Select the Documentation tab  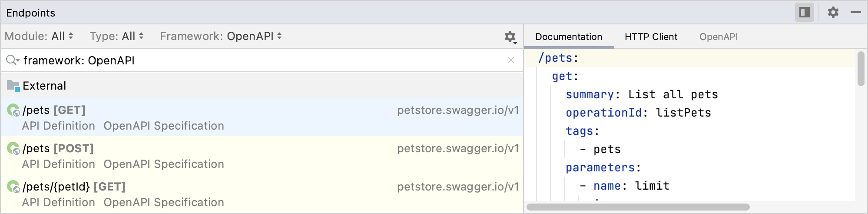click(568, 37)
